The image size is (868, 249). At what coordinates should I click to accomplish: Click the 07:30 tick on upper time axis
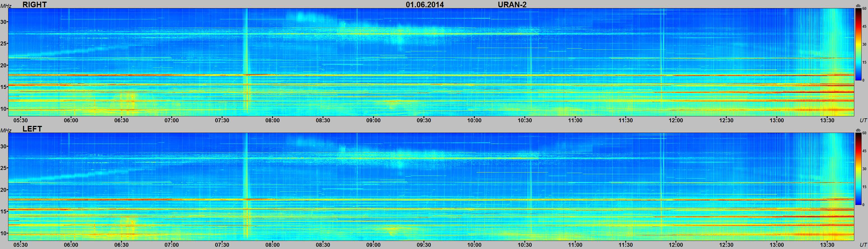click(x=222, y=120)
